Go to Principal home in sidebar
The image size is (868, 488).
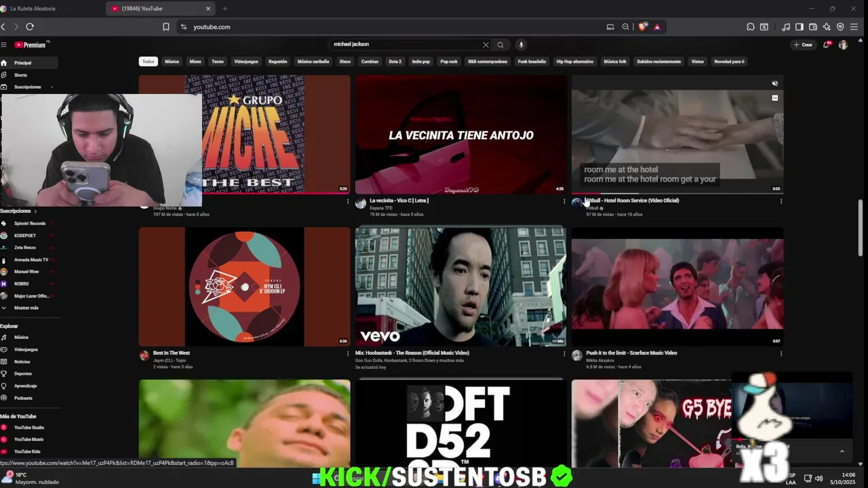pos(28,63)
